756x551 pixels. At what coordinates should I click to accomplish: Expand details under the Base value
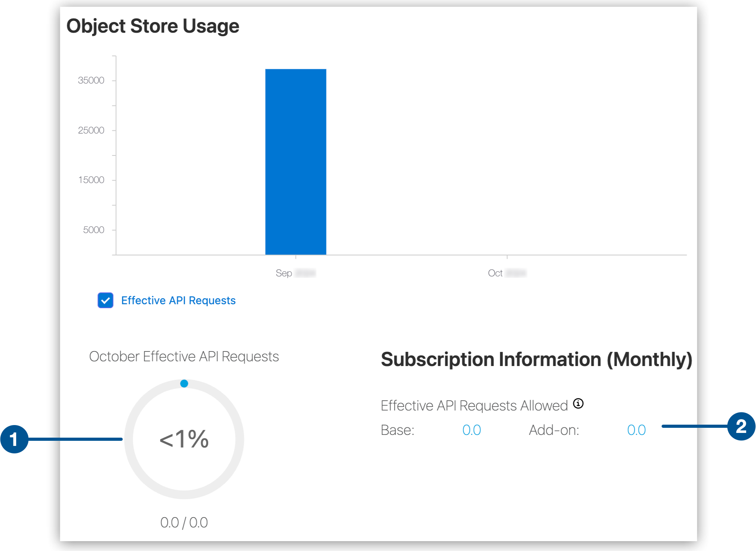(472, 430)
